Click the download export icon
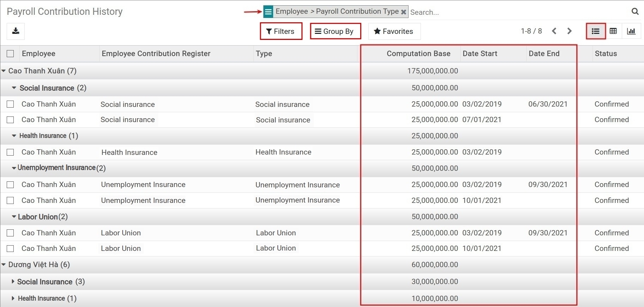 [x=16, y=31]
